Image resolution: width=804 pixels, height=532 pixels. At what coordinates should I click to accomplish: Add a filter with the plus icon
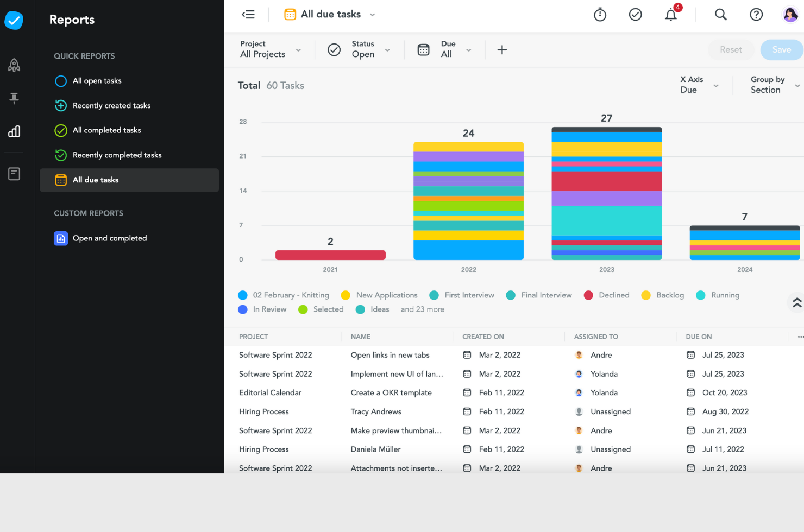(x=502, y=50)
